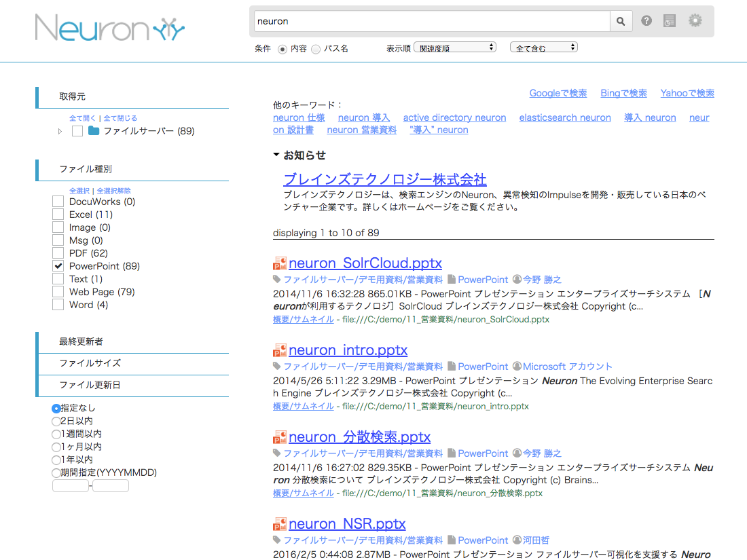Search with the Bingで検索 link
Image resolution: width=747 pixels, height=560 pixels.
[x=623, y=94]
